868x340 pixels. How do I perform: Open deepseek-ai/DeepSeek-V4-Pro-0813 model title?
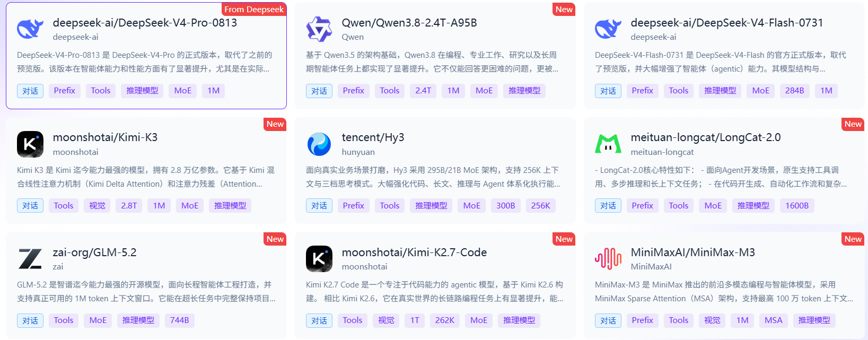click(x=145, y=23)
